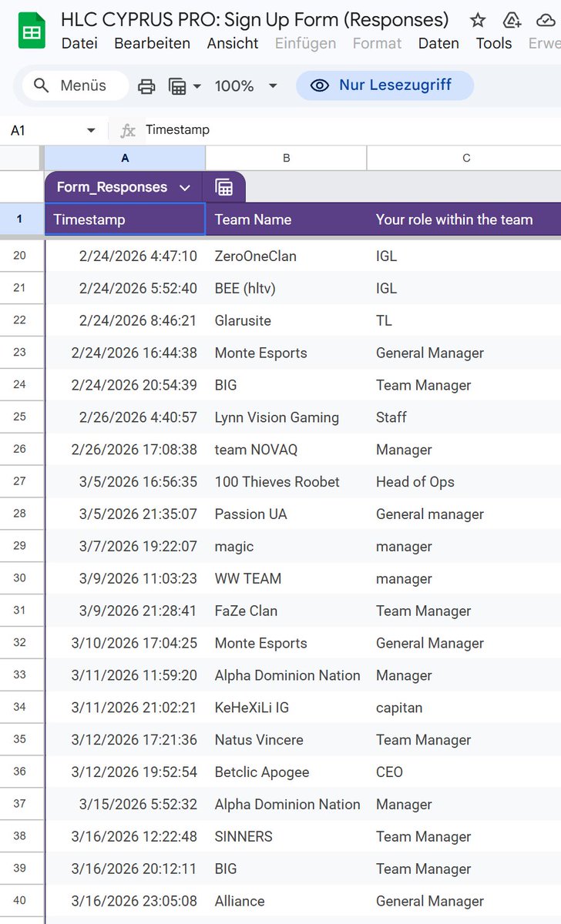Viewport: 561px width, 924px height.
Task: Open the Datei menu
Action: [79, 43]
